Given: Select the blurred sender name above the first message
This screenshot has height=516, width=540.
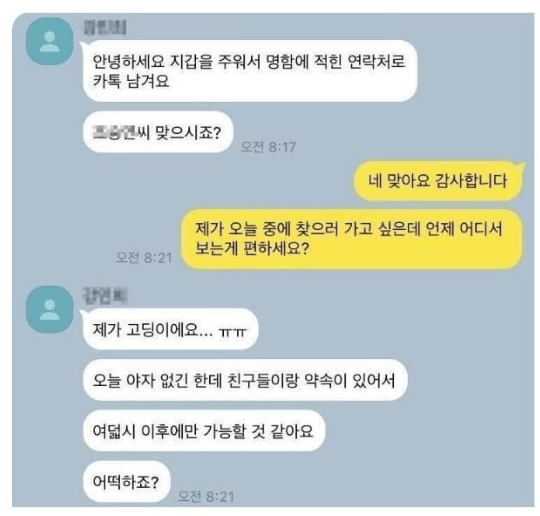Looking at the screenshot, I should (x=105, y=28).
